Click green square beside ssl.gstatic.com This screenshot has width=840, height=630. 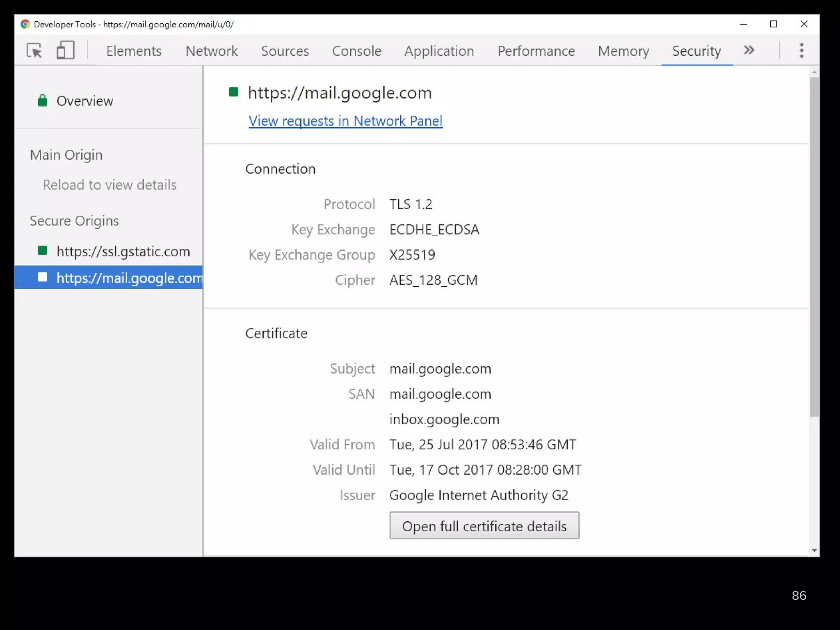(42, 251)
